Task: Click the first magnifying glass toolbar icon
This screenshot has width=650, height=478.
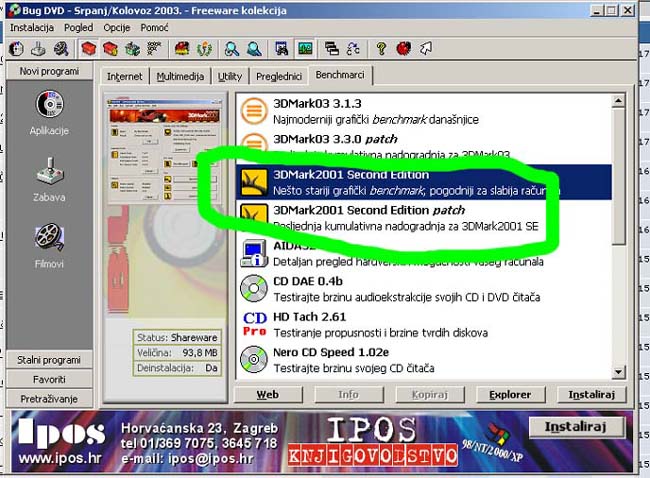Action: pos(231,49)
